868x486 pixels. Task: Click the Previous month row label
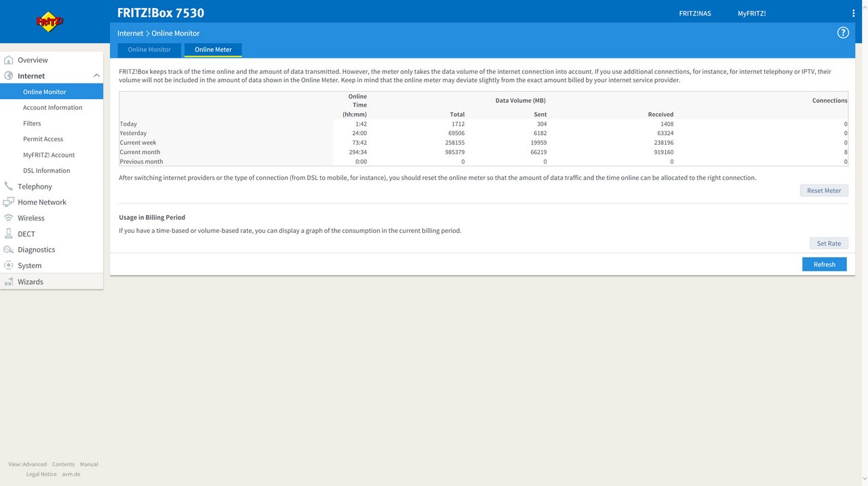(142, 162)
